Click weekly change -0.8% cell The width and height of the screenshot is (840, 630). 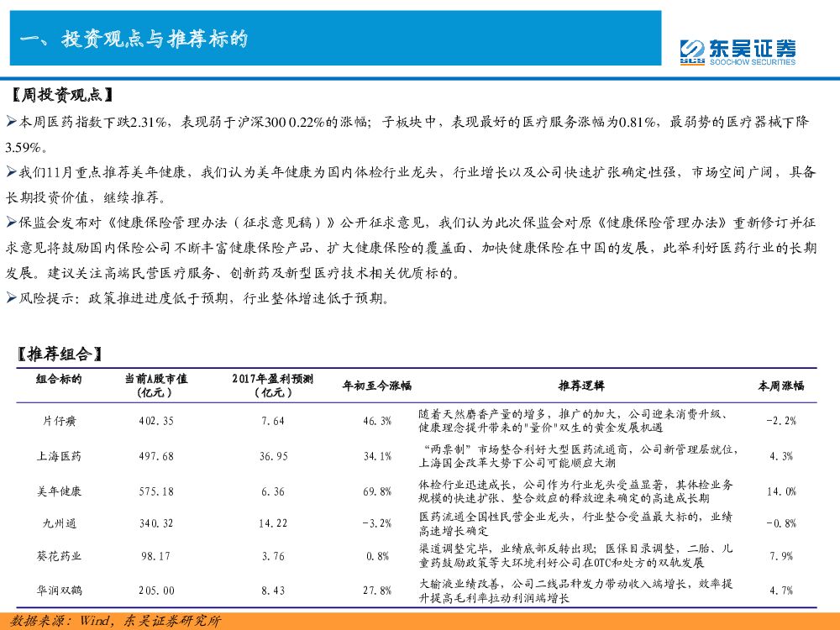781,523
